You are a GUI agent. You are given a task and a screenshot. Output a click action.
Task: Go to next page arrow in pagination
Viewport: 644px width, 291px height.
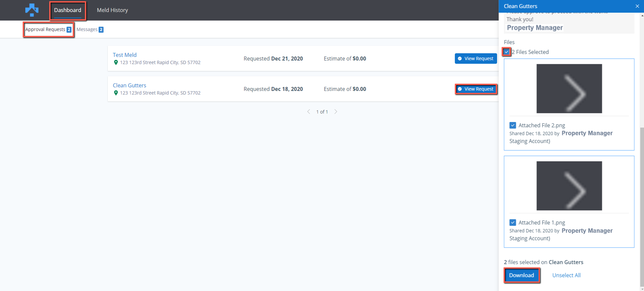coord(336,112)
